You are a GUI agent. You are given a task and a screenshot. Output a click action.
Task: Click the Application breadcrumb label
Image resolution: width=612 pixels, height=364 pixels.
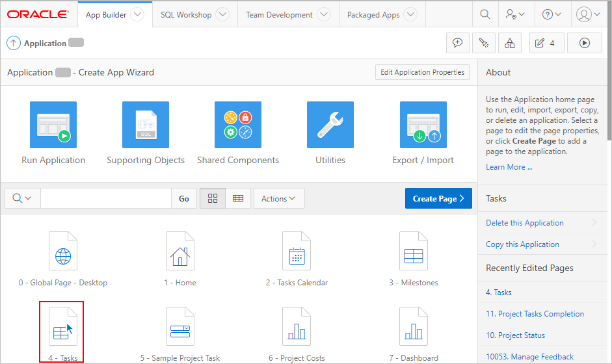tap(45, 44)
